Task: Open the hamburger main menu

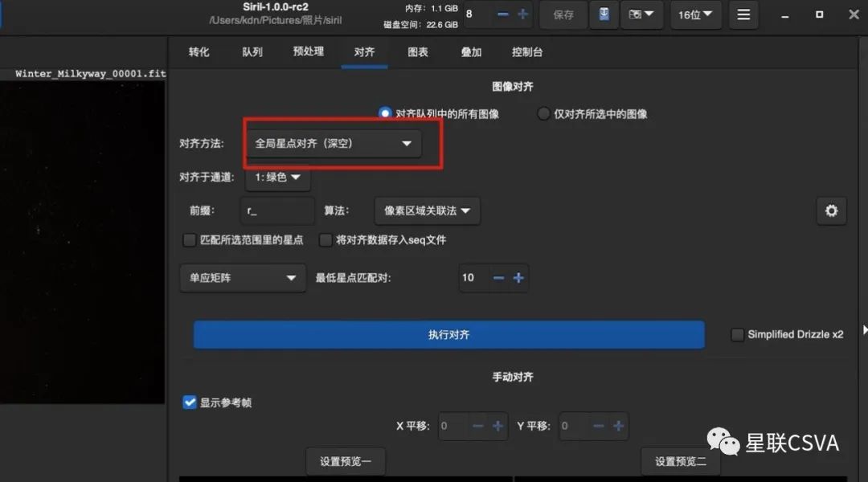Action: pyautogui.click(x=743, y=14)
